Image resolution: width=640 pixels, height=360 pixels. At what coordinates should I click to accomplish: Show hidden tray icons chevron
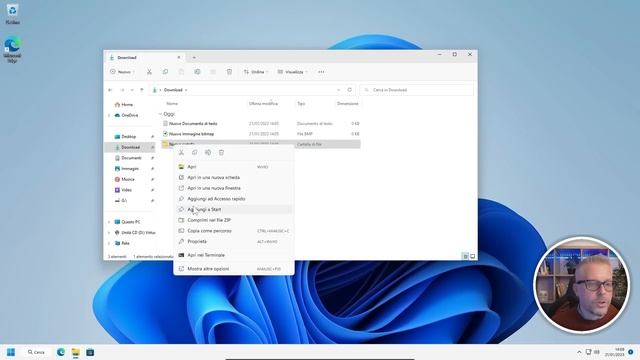pos(579,352)
